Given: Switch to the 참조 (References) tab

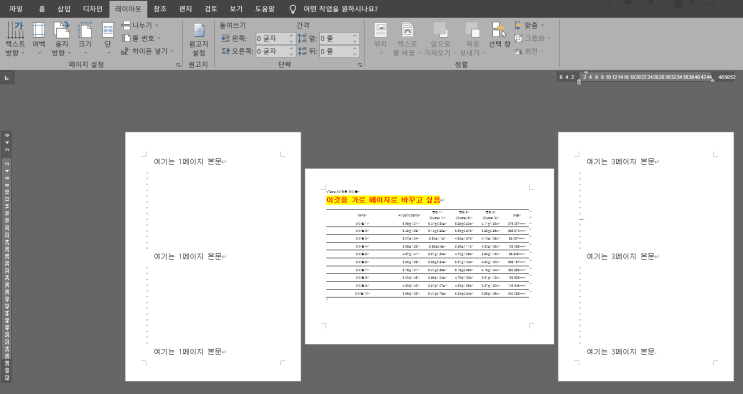Looking at the screenshot, I should pos(160,9).
